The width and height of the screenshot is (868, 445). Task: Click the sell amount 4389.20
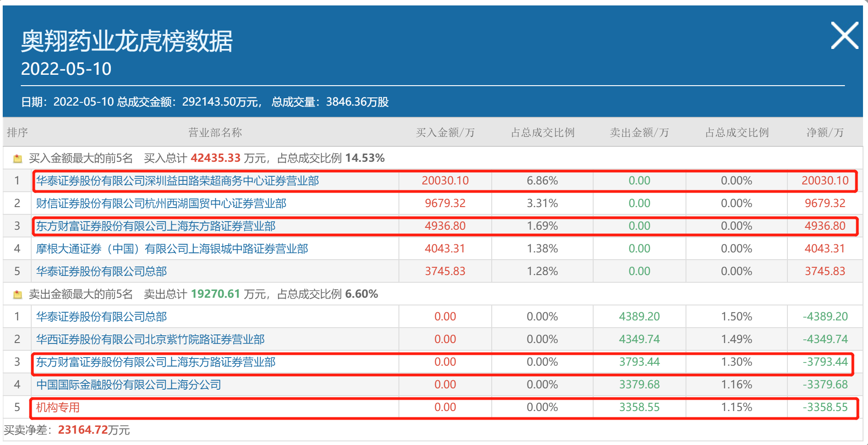(x=639, y=317)
